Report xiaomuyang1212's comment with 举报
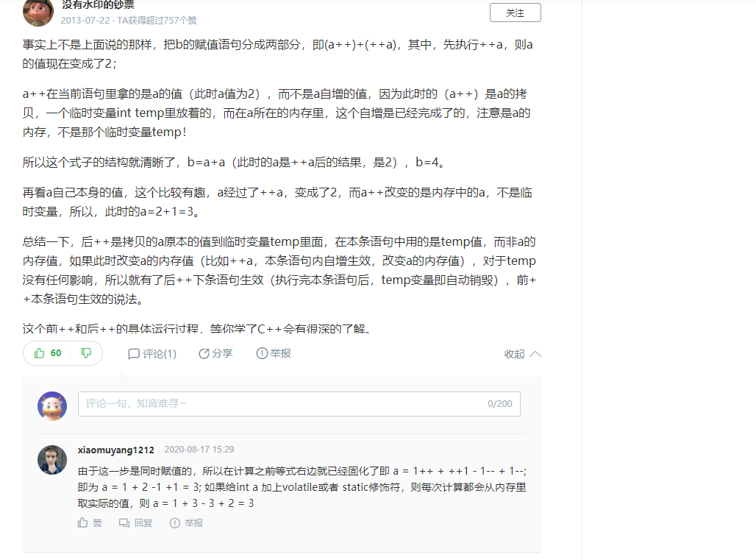Screen dimensions: 756x560 (x=186, y=523)
